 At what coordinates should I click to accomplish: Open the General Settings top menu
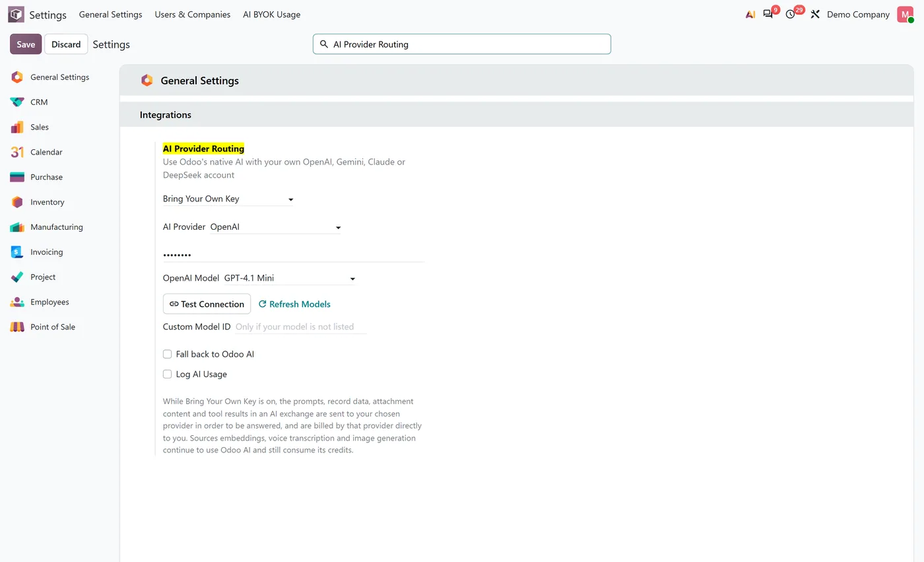tap(110, 15)
